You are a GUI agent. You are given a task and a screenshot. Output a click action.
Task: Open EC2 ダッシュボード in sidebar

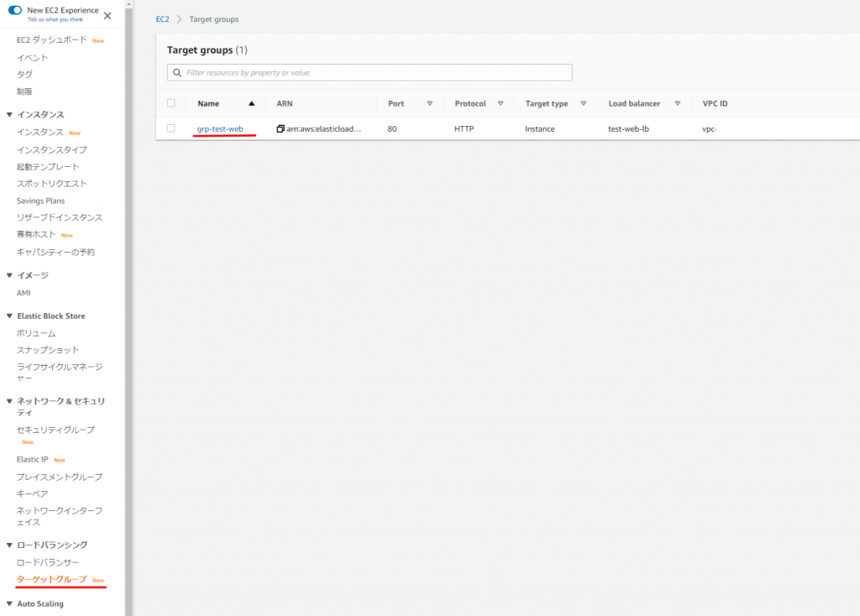(51, 40)
